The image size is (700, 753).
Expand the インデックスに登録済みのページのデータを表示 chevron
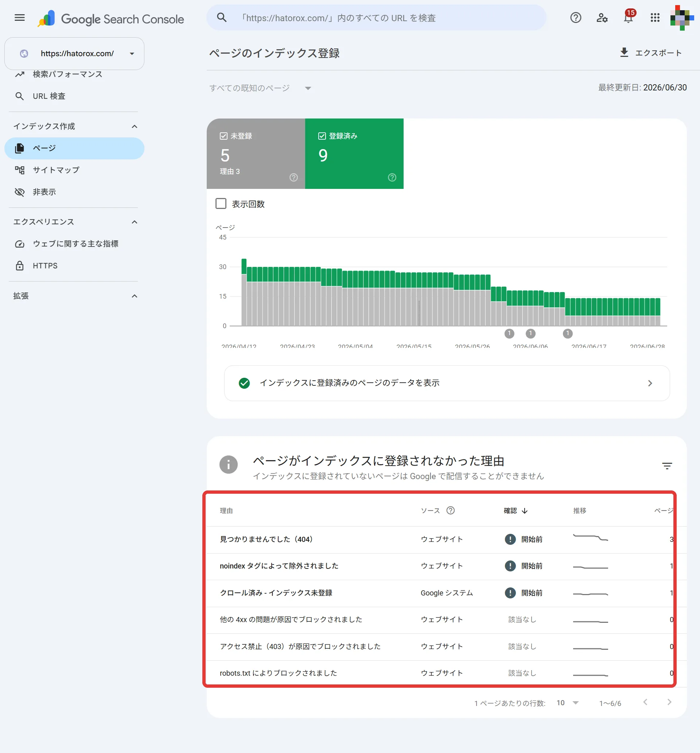650,383
